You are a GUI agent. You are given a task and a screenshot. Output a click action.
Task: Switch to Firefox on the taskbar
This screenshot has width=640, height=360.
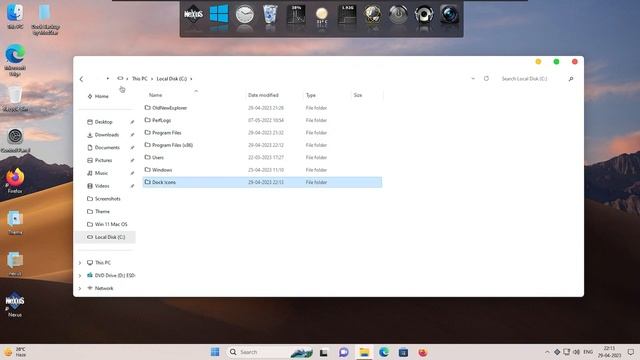[x=423, y=352]
